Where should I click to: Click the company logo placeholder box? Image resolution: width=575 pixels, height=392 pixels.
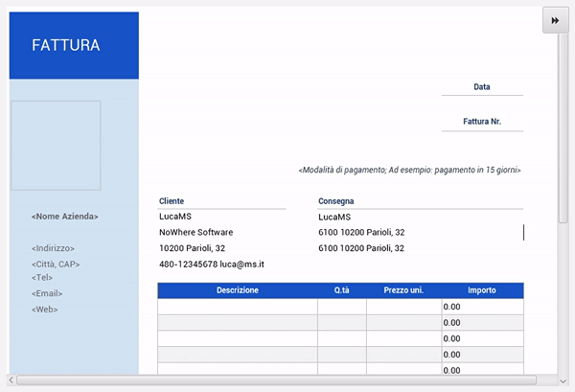[x=56, y=146]
